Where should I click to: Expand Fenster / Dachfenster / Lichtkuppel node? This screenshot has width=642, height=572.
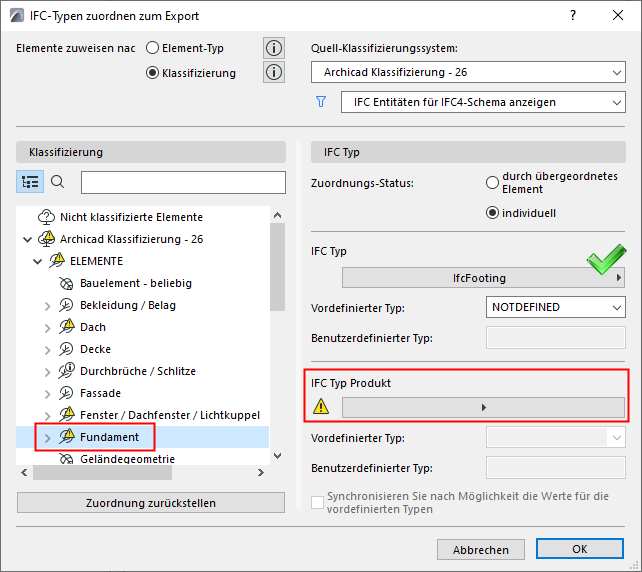pyautogui.click(x=47, y=416)
